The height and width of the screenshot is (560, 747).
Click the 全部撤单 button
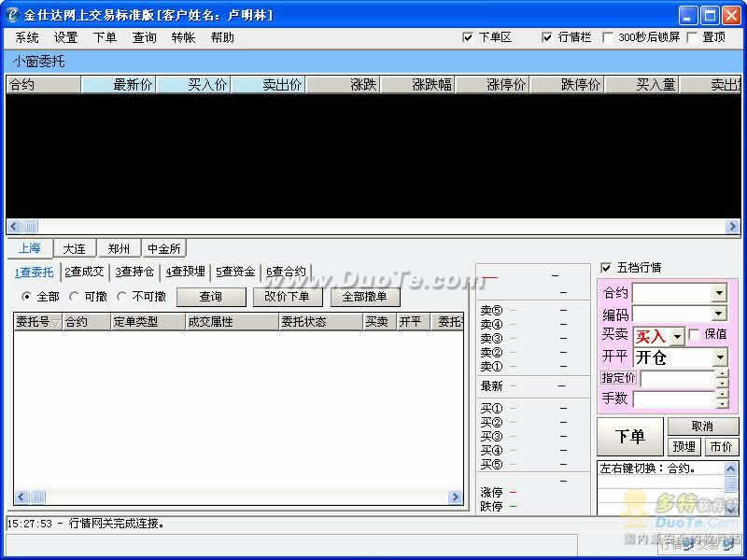pyautogui.click(x=365, y=297)
